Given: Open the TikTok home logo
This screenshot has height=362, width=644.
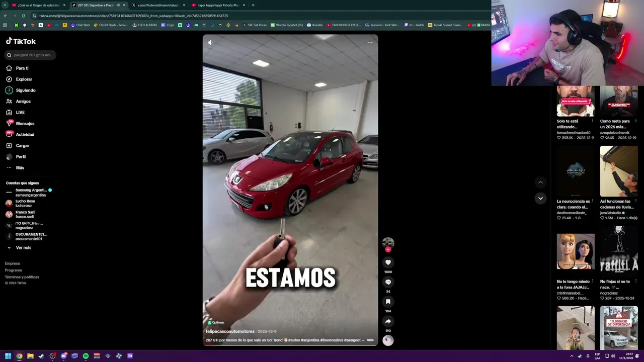Looking at the screenshot, I should pos(21,41).
